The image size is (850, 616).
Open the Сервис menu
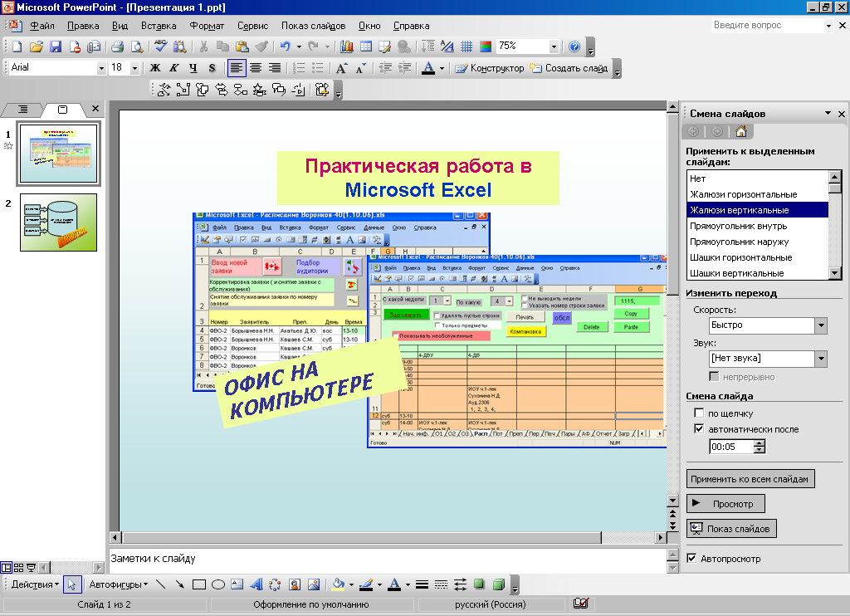point(252,26)
